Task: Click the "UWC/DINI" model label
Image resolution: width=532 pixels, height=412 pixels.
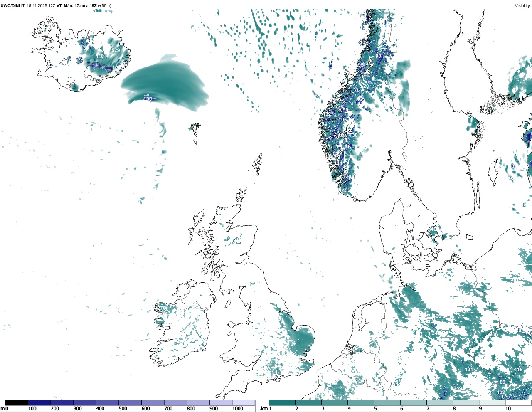Action: (x=10, y=5)
